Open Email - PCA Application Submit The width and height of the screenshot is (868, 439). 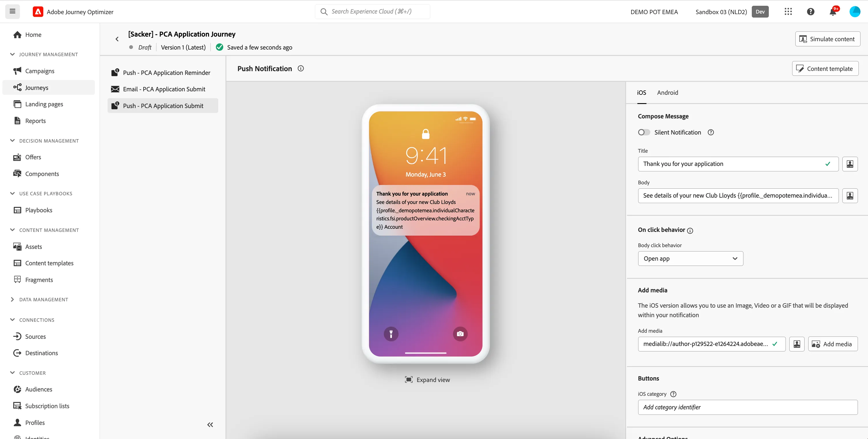click(163, 89)
